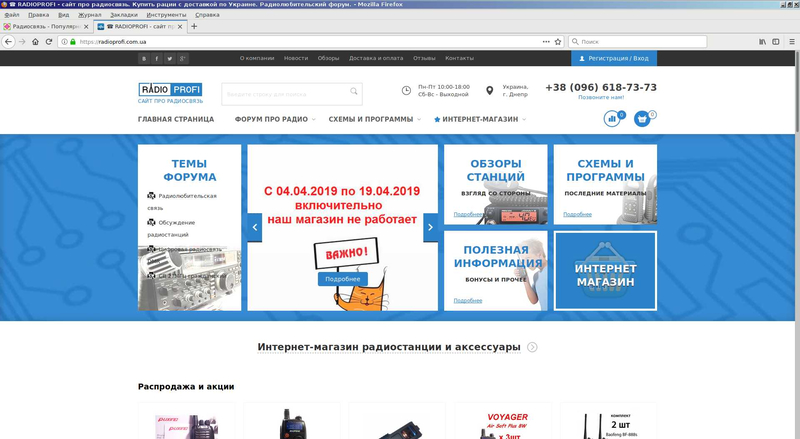
Task: Open the Файл menu
Action: (x=12, y=15)
